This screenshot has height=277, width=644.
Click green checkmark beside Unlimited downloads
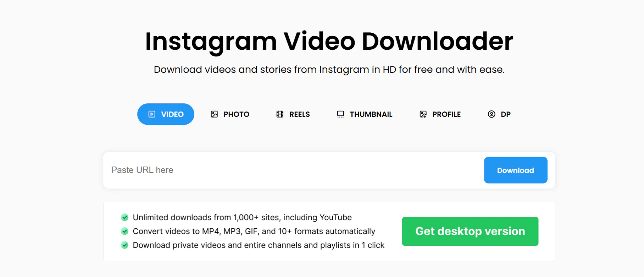pos(124,217)
